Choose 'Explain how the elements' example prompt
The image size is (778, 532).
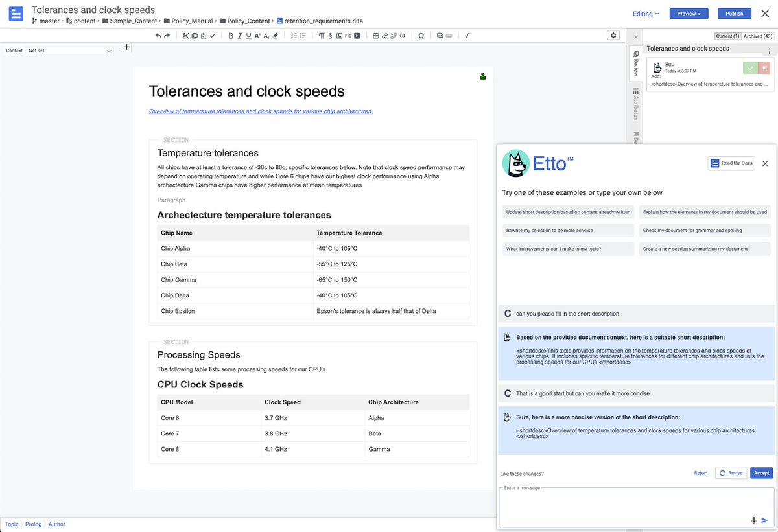click(x=705, y=212)
